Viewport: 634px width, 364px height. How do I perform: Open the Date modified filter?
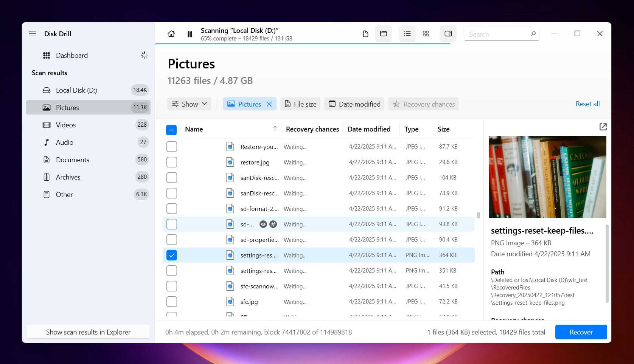point(354,104)
